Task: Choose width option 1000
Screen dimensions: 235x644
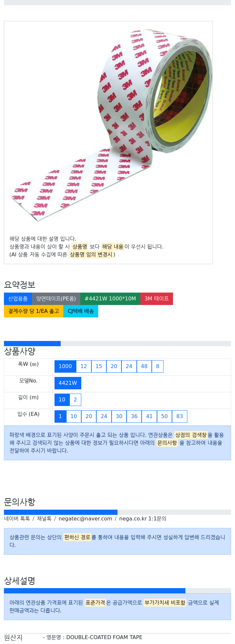Action: click(x=65, y=366)
